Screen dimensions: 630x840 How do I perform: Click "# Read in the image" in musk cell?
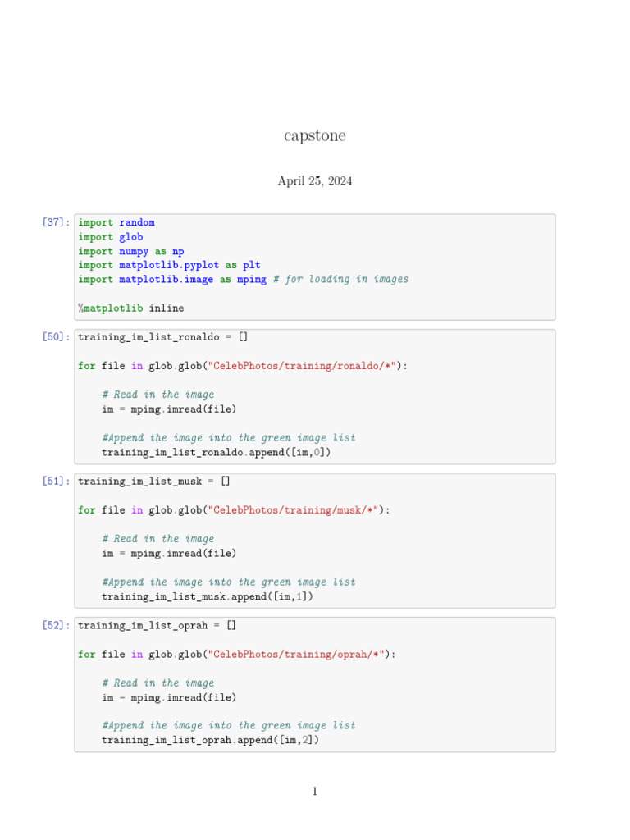point(158,538)
